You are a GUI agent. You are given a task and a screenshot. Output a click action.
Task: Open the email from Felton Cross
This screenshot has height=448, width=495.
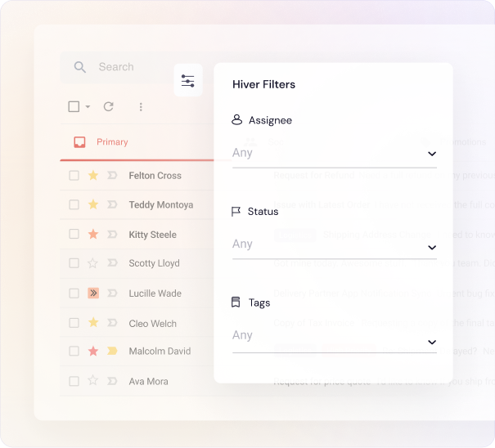coord(155,176)
